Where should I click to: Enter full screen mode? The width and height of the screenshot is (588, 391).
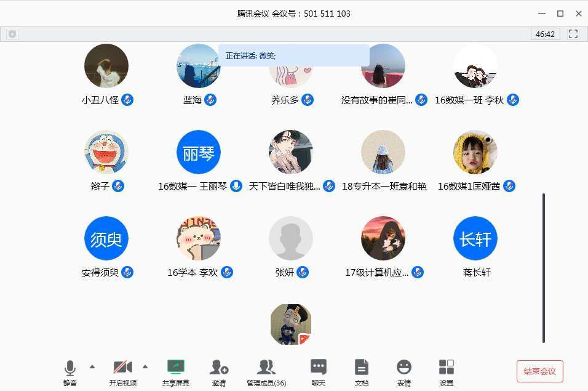coord(573,34)
